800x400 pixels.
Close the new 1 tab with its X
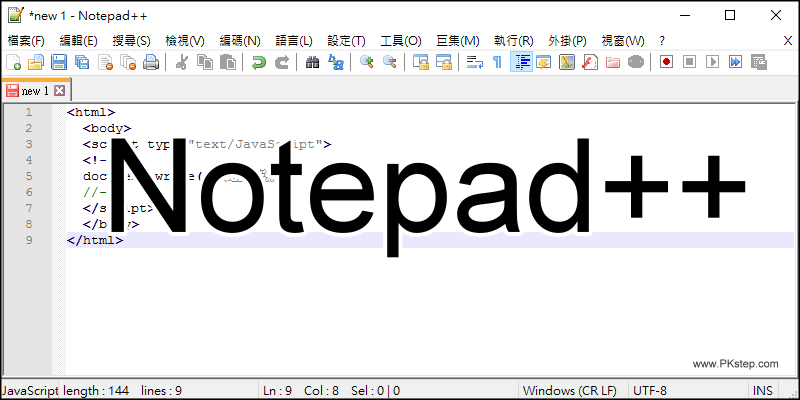59,91
